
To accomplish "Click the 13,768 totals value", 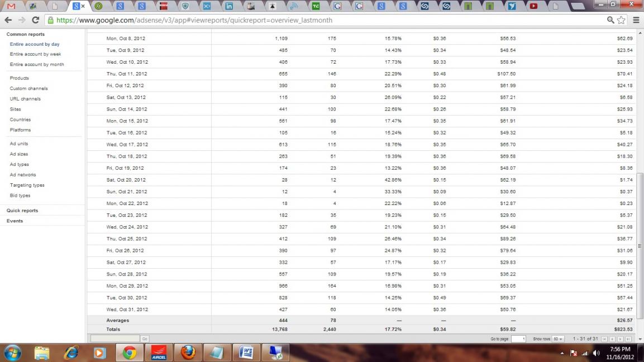I will click(x=280, y=330).
